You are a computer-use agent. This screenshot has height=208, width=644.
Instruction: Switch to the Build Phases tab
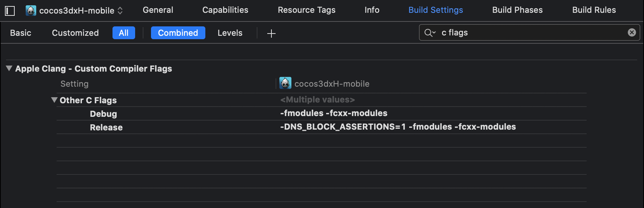(x=517, y=10)
